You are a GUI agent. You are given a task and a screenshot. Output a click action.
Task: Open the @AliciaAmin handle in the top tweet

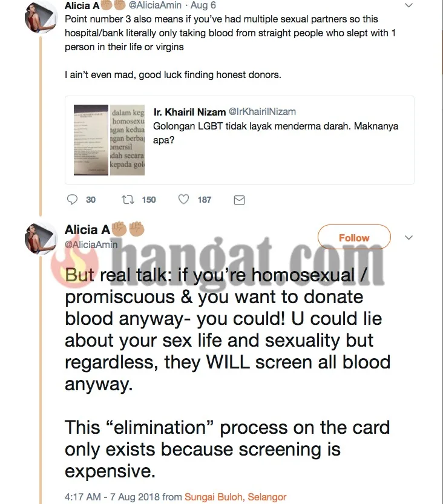click(x=155, y=5)
